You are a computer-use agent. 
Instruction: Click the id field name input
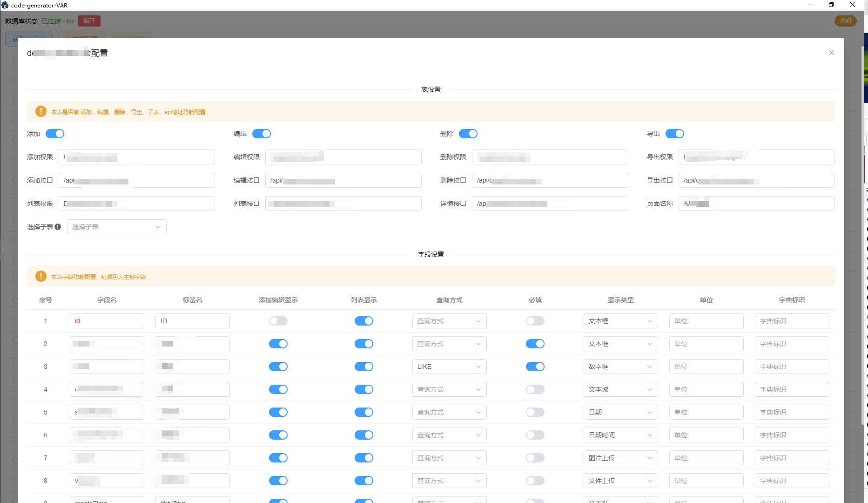pyautogui.click(x=107, y=321)
